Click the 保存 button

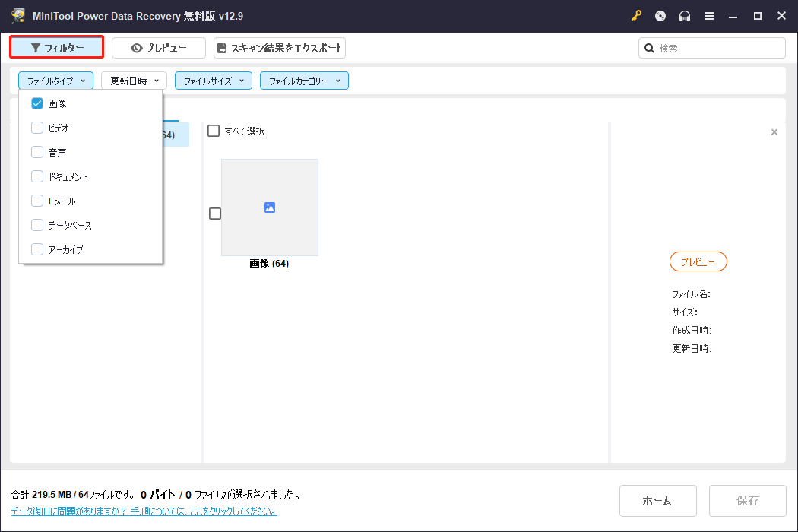click(747, 501)
